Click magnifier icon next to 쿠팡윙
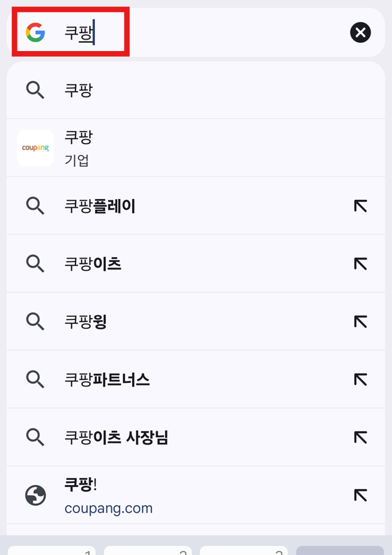Image resolution: width=392 pixels, height=555 pixels. 35,321
